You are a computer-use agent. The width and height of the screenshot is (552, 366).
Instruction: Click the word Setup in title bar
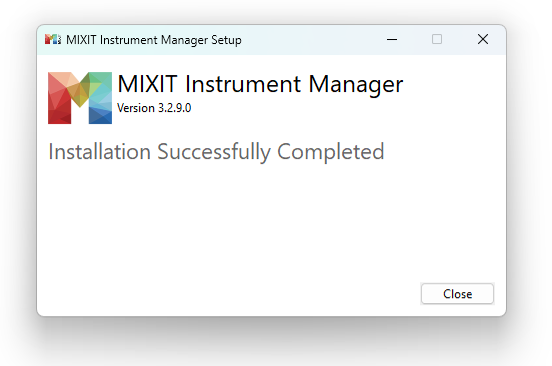(x=226, y=40)
